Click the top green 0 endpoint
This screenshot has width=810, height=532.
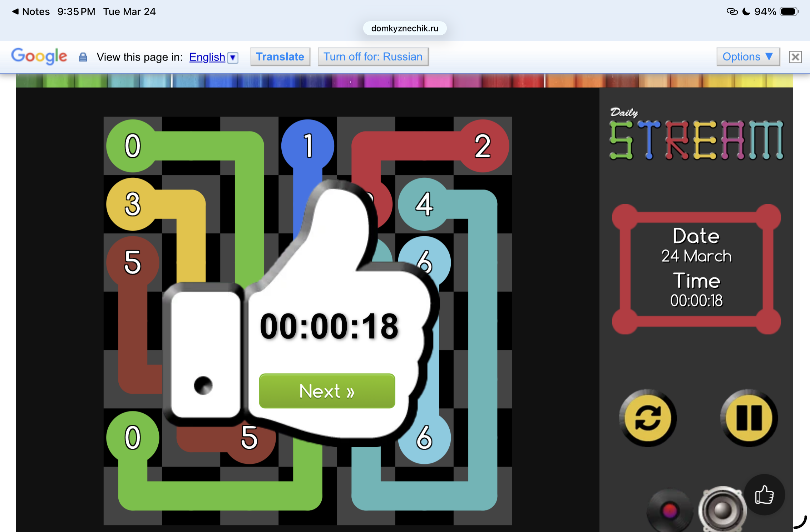click(x=133, y=146)
